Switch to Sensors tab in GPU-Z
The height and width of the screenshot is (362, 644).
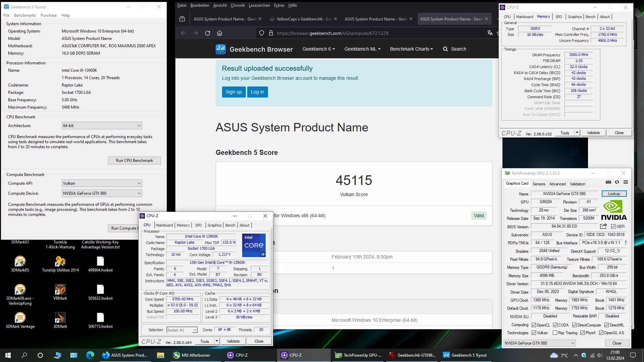click(539, 184)
